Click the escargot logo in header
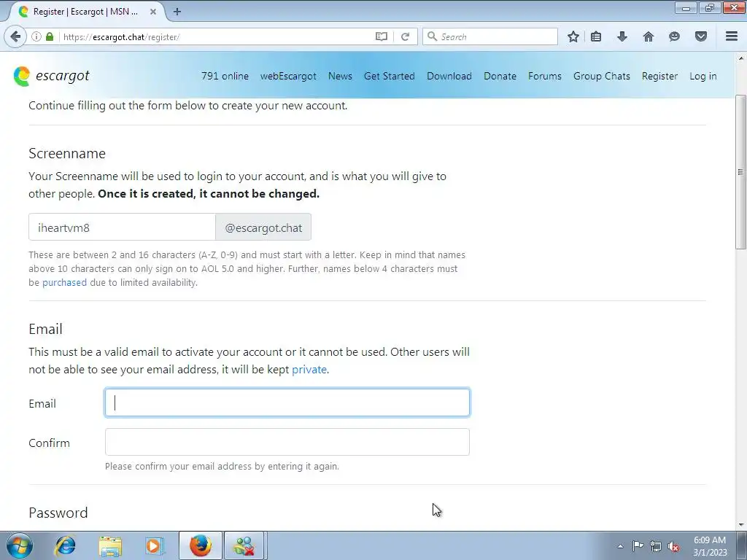The image size is (747, 560). tap(52, 76)
